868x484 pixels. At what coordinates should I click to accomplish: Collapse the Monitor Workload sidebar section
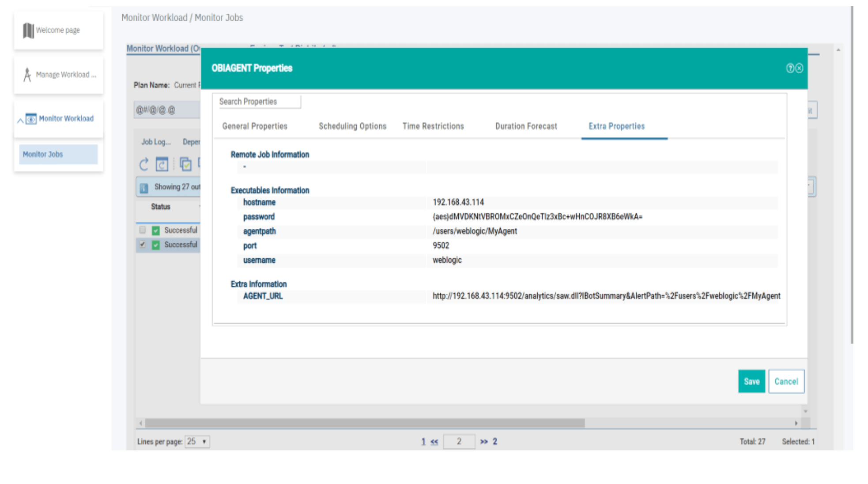click(20, 120)
